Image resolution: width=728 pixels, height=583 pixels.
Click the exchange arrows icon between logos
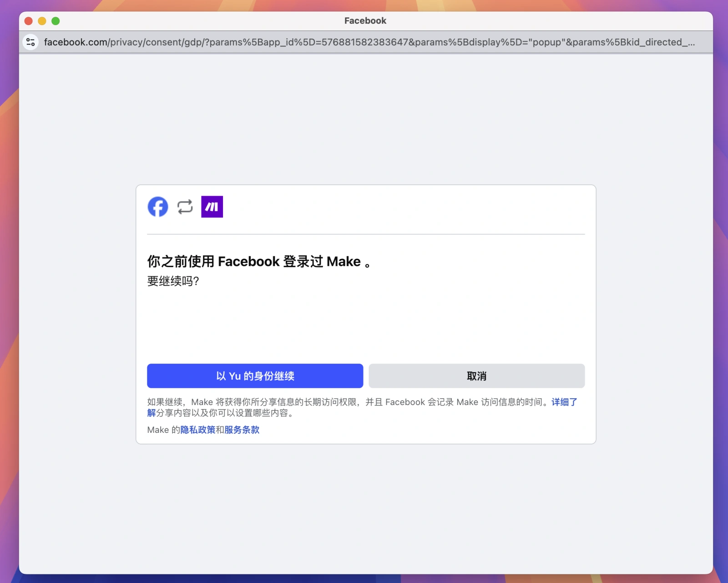pos(185,207)
